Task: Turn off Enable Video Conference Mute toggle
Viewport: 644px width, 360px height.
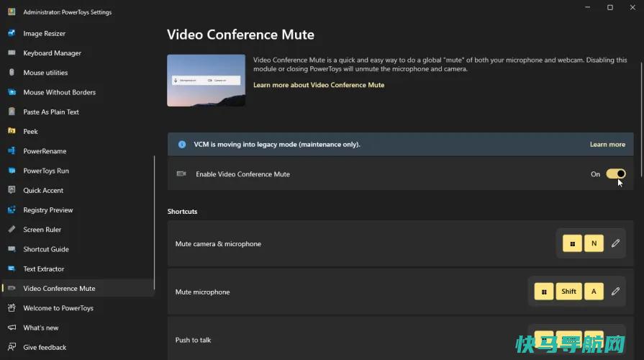Action: [x=616, y=174]
